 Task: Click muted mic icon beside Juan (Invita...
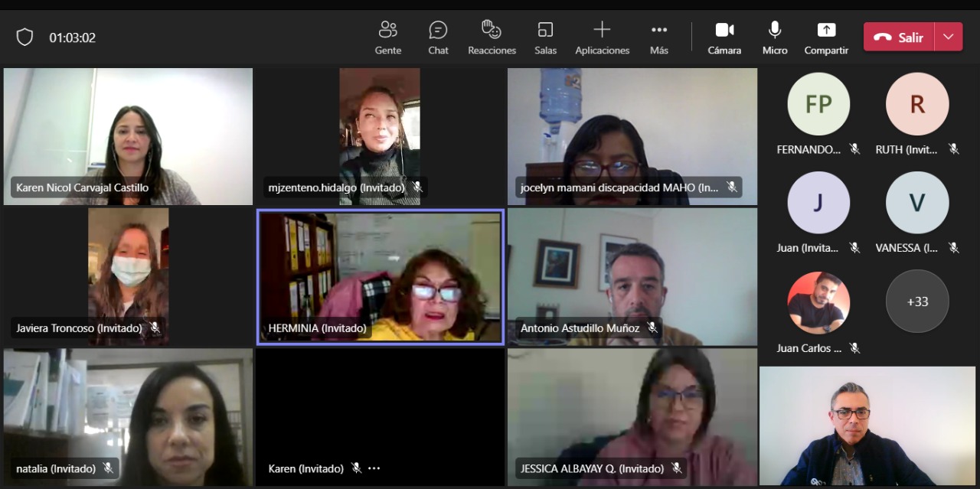[854, 248]
